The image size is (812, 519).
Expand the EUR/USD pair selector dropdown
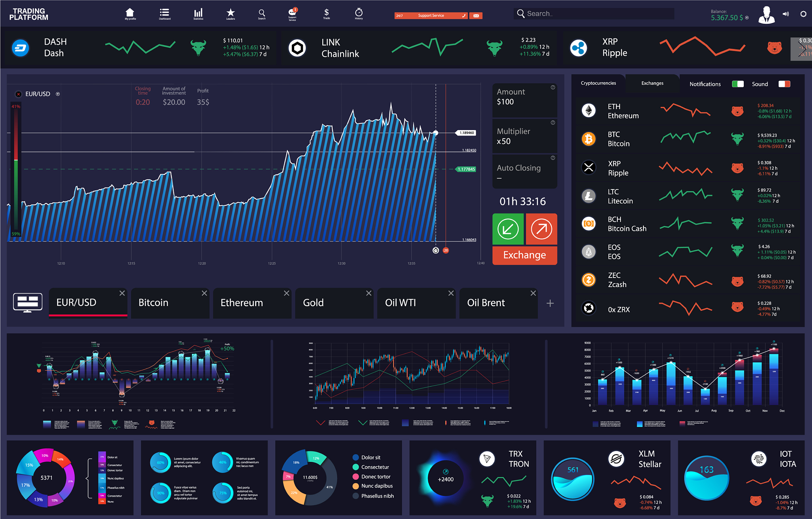[58, 94]
